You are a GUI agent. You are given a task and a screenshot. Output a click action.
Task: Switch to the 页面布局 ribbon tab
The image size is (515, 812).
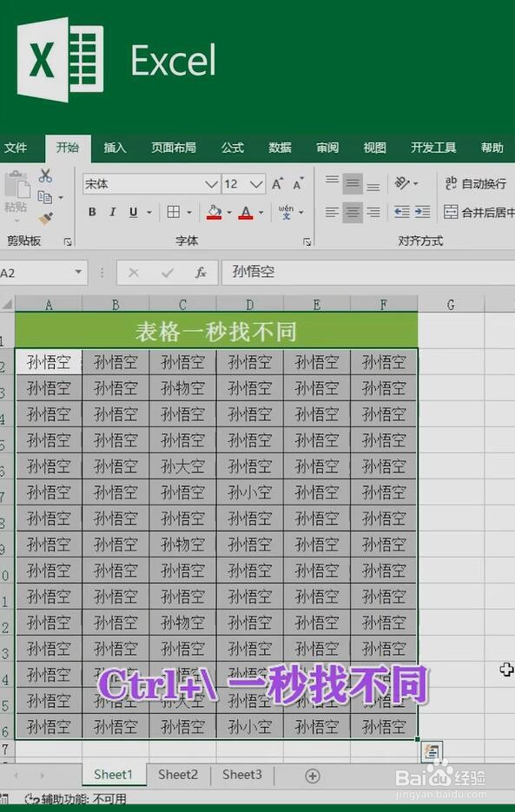tap(174, 149)
